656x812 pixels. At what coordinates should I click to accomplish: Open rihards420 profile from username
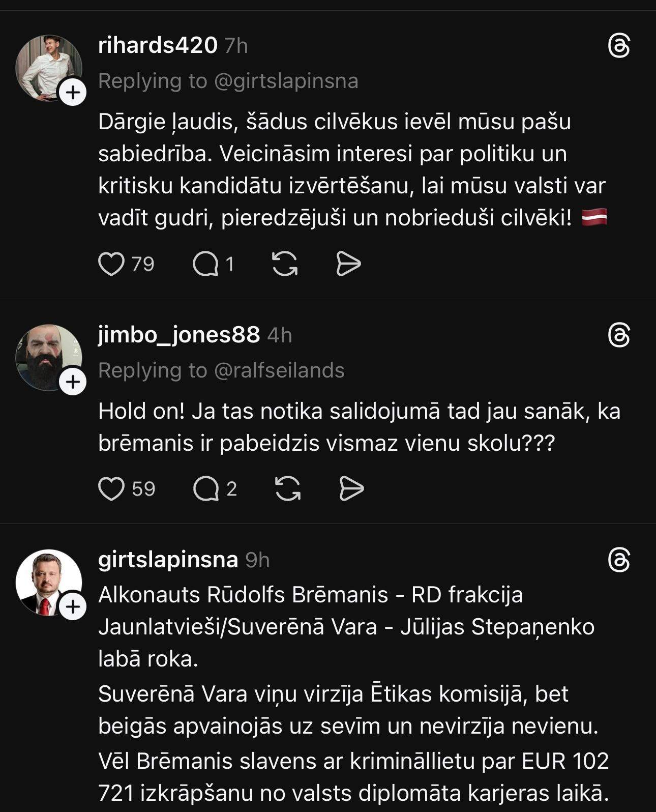pos(158,45)
